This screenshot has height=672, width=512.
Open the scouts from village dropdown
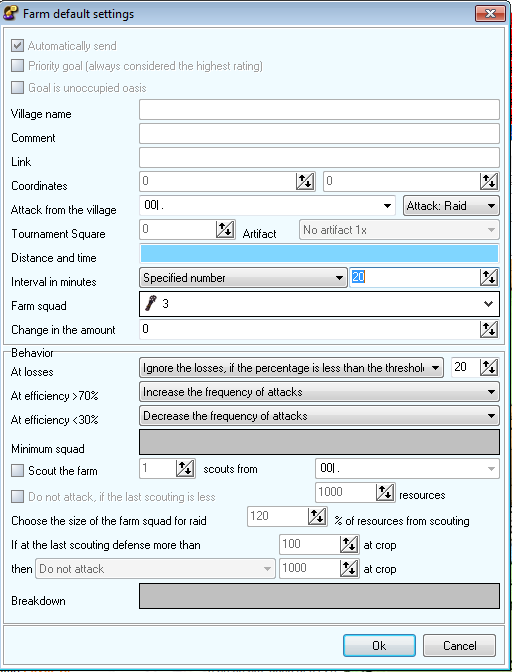click(x=407, y=468)
